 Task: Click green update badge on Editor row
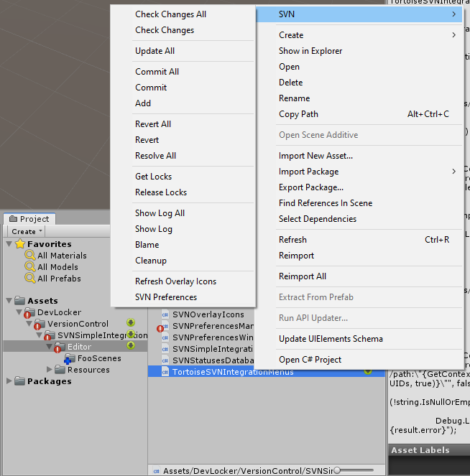pyautogui.click(x=131, y=345)
